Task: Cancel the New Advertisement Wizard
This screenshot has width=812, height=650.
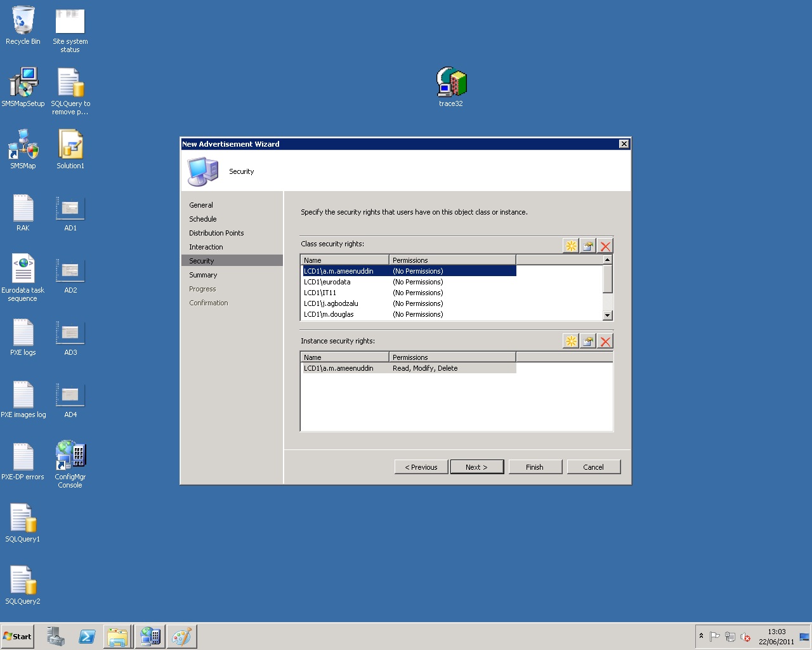Action: click(593, 467)
